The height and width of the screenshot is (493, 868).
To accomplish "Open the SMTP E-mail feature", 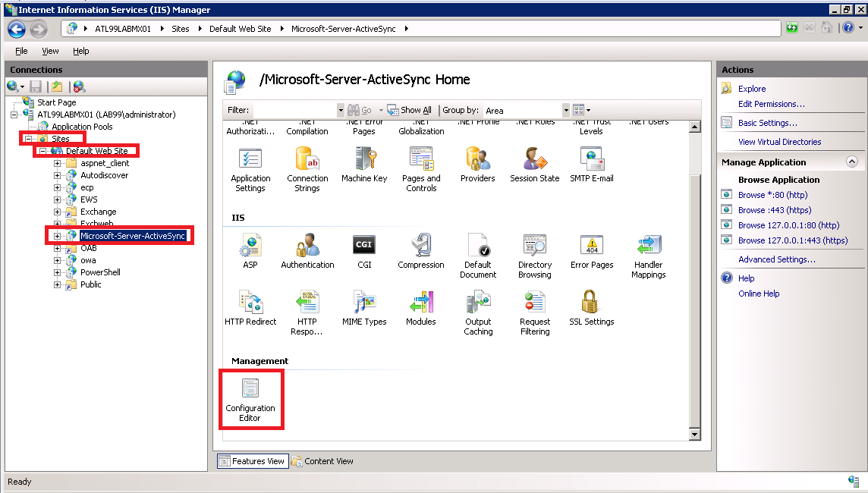I will (592, 165).
